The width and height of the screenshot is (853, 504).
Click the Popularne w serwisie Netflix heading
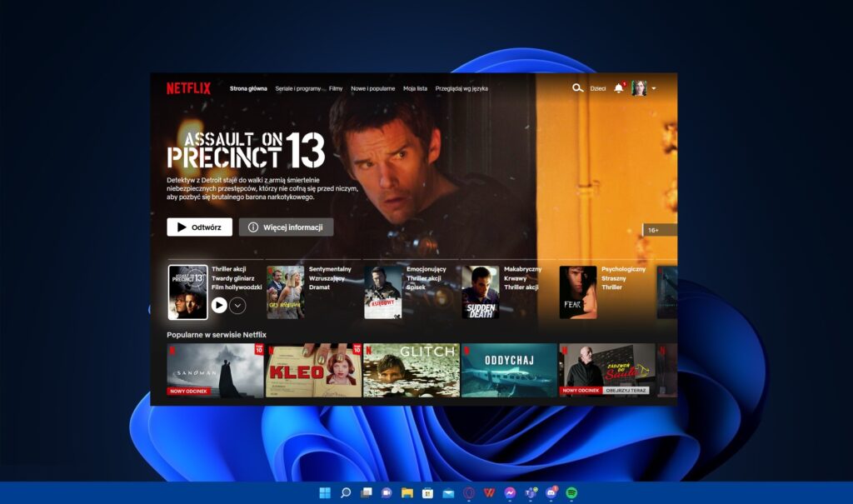pyautogui.click(x=217, y=335)
